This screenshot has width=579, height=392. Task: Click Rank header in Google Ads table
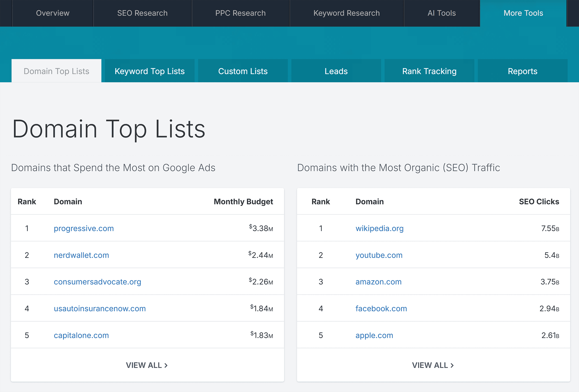tap(27, 201)
